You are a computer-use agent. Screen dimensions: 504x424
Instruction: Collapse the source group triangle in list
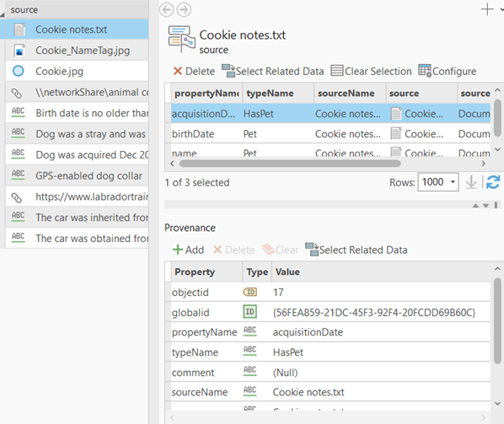(3, 14)
